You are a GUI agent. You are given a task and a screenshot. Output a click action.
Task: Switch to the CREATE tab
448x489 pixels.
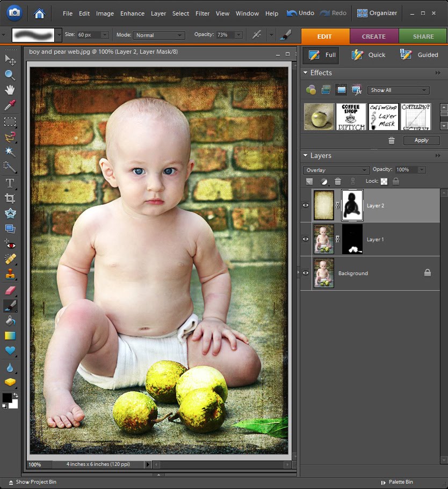pyautogui.click(x=374, y=36)
